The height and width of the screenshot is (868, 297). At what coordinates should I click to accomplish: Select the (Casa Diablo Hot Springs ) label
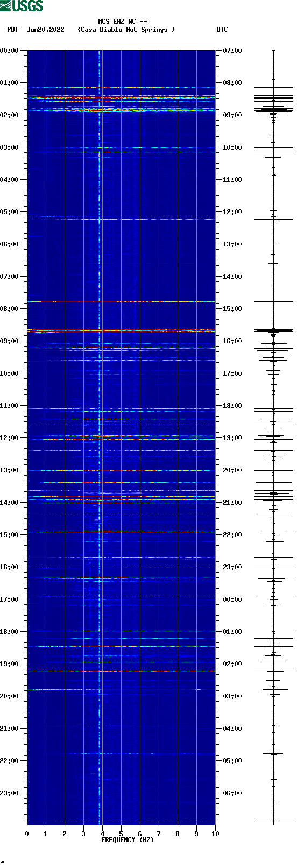126,30
